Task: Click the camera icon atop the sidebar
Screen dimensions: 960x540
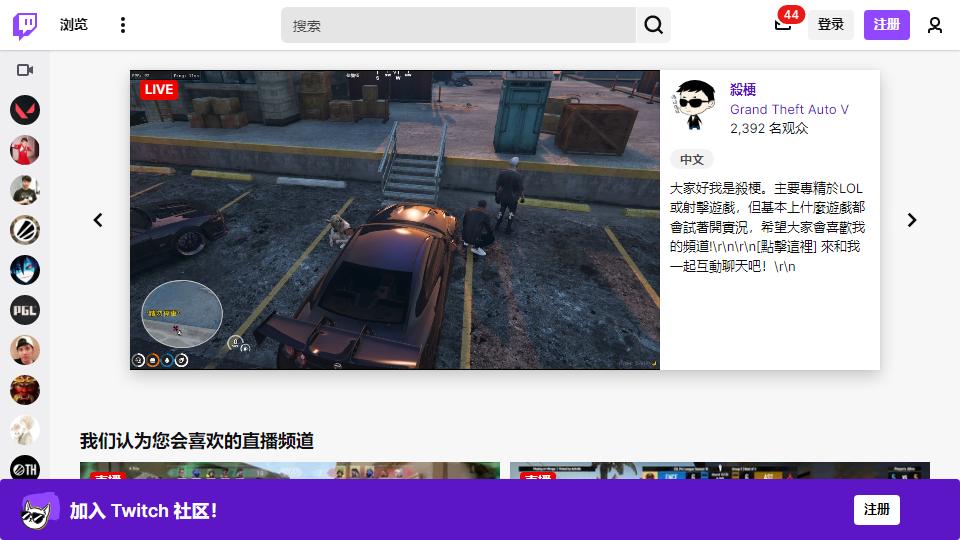Action: pyautogui.click(x=25, y=70)
